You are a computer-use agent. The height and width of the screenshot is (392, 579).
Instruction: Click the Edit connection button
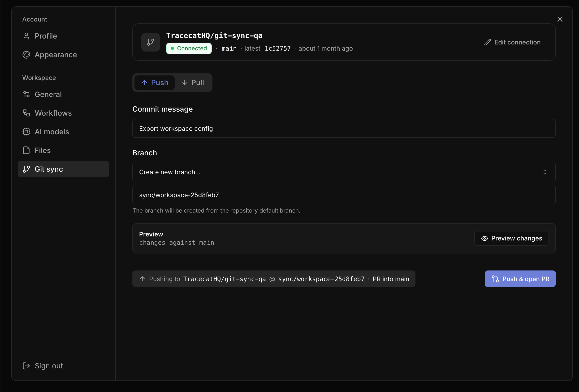point(512,42)
